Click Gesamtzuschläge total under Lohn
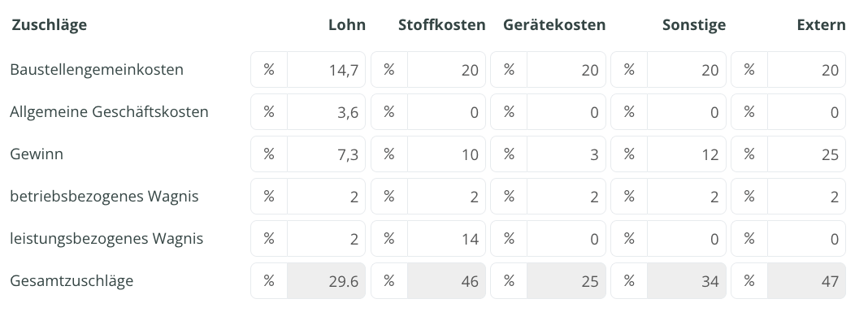The width and height of the screenshot is (868, 312). tap(326, 281)
